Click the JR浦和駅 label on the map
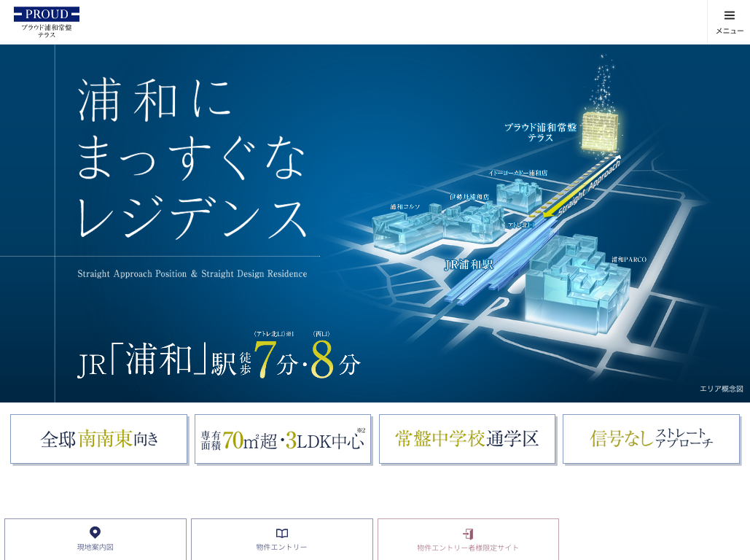 tap(469, 265)
